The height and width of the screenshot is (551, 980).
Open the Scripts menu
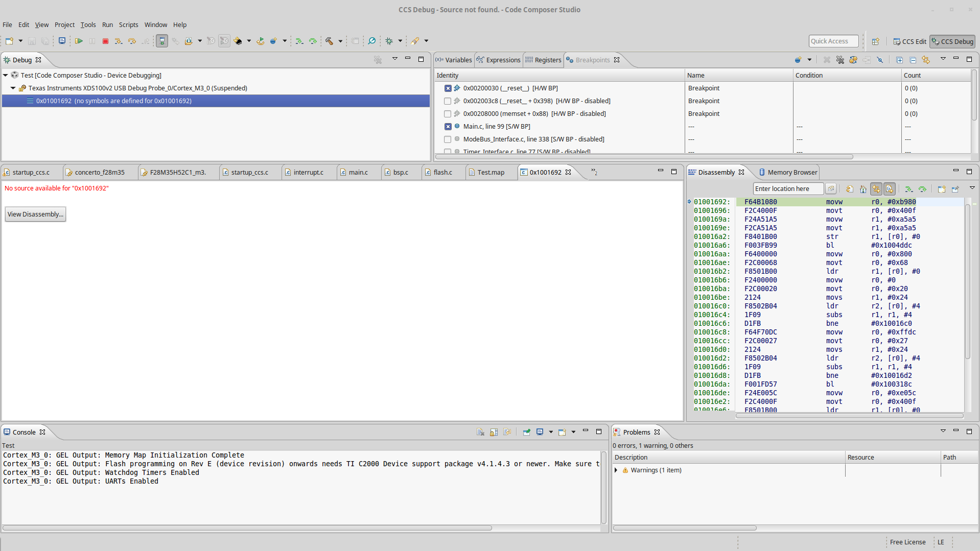point(128,25)
